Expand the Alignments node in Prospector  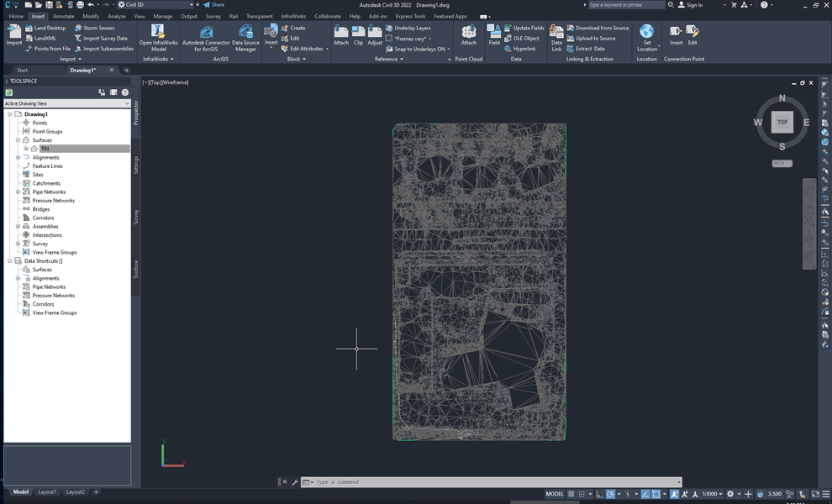point(17,157)
